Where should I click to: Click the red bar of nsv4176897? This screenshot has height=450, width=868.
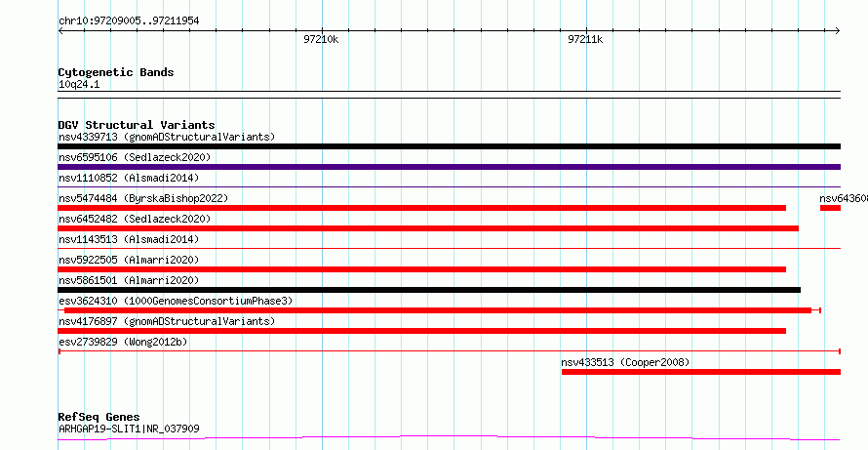tap(422, 331)
